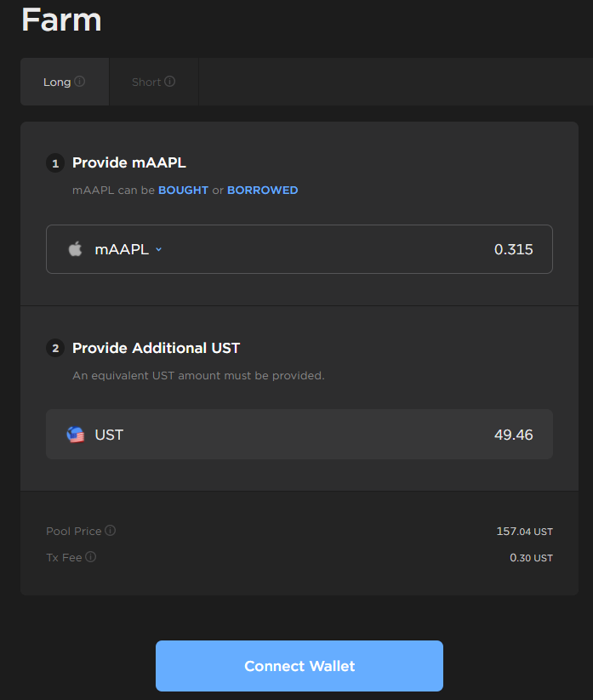Click the 157.04 UST pool price value
This screenshot has width=593, height=700.
coord(524,532)
